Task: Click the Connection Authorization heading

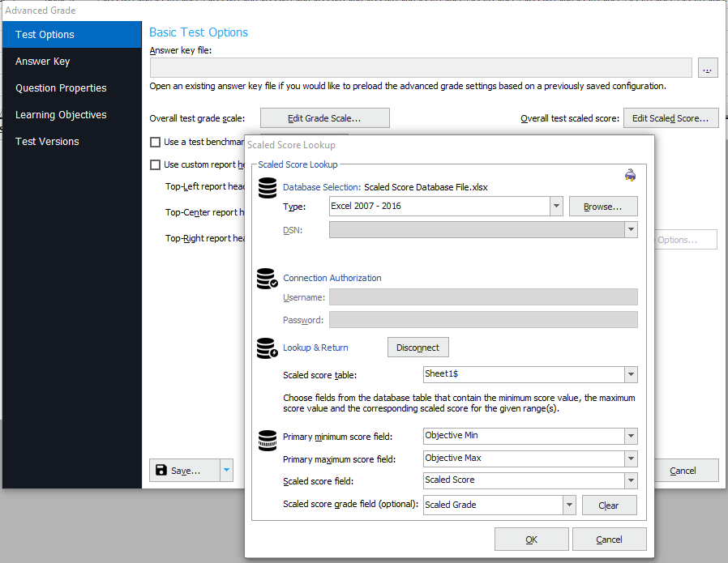Action: click(x=332, y=278)
